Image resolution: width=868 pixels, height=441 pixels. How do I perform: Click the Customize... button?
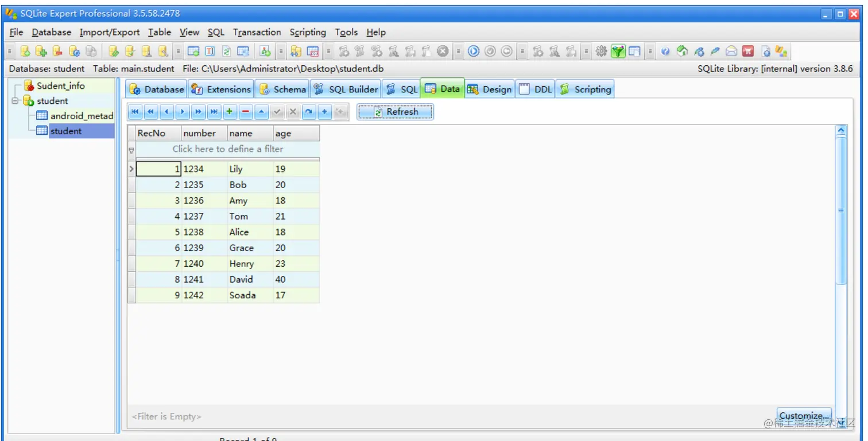(x=804, y=416)
